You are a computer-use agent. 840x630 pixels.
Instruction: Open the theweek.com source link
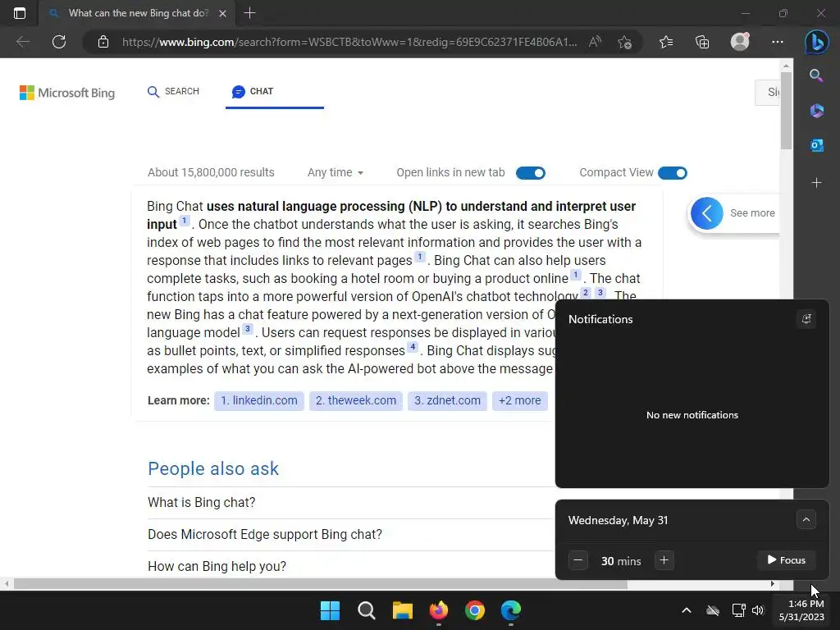click(356, 400)
